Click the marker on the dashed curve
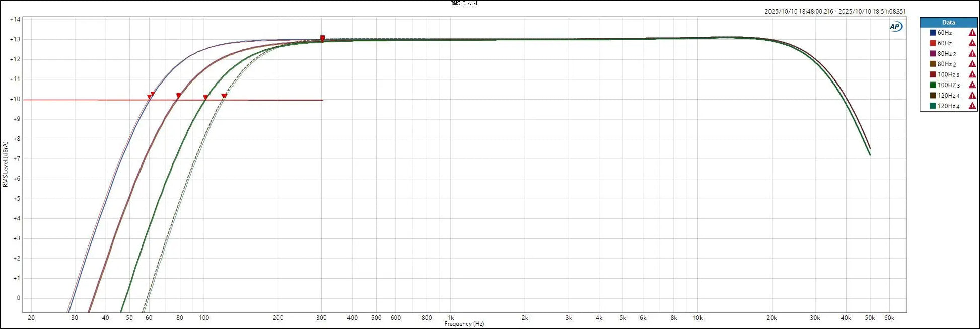Viewport: 980px width, 329px height. tap(224, 96)
